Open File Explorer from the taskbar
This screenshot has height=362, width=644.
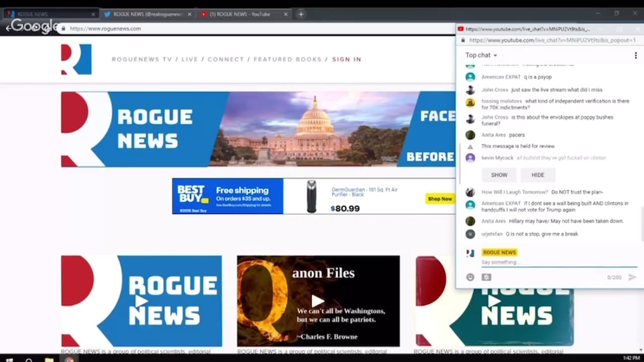click(49, 359)
